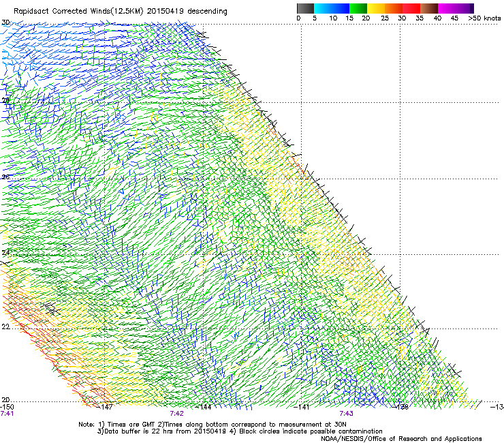The width and height of the screenshot is (504, 443).
Task: Click the purple time stamp '7:42'
Action: click(177, 414)
